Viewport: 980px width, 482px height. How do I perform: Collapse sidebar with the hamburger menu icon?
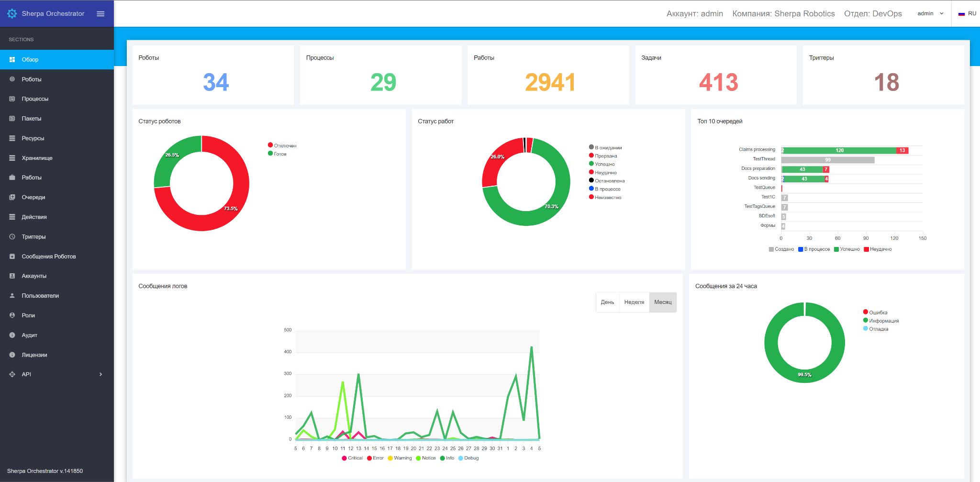(x=100, y=14)
